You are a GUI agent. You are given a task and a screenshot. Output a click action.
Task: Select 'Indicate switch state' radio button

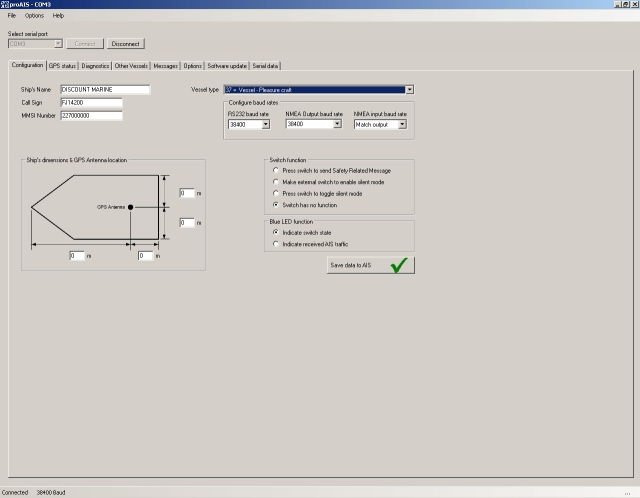click(276, 231)
